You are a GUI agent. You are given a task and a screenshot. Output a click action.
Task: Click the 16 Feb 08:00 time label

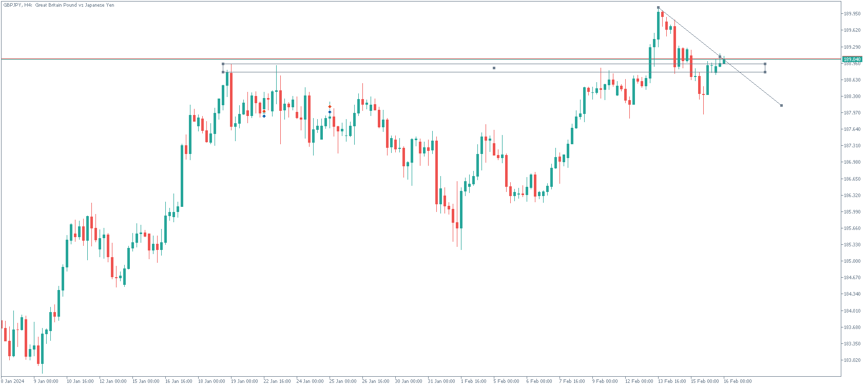(738, 381)
